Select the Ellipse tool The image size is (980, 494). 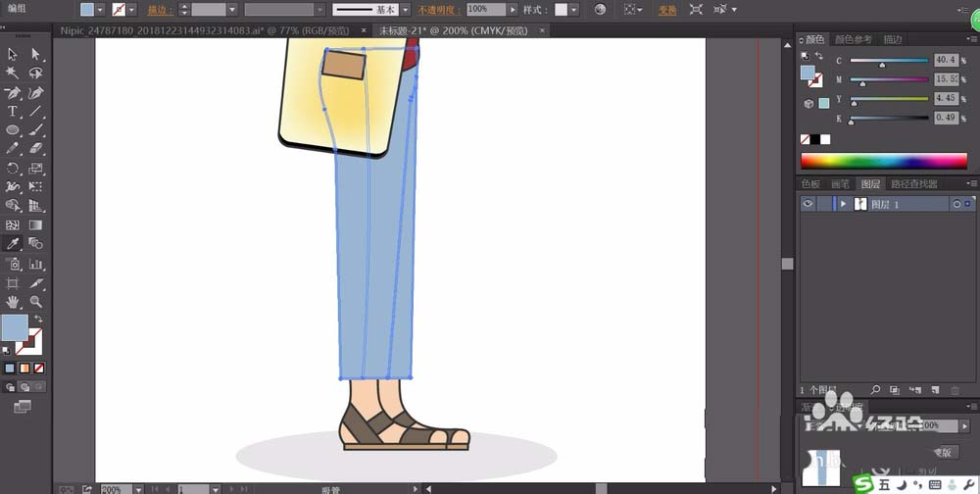[x=12, y=130]
